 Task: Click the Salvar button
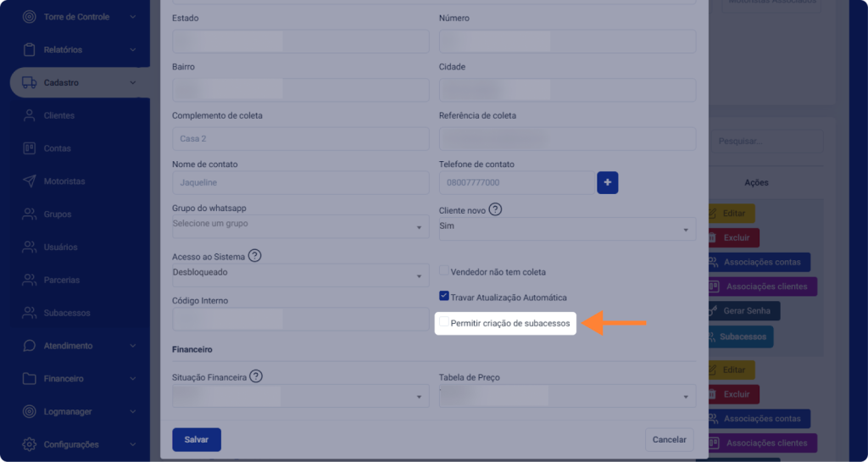pos(196,440)
